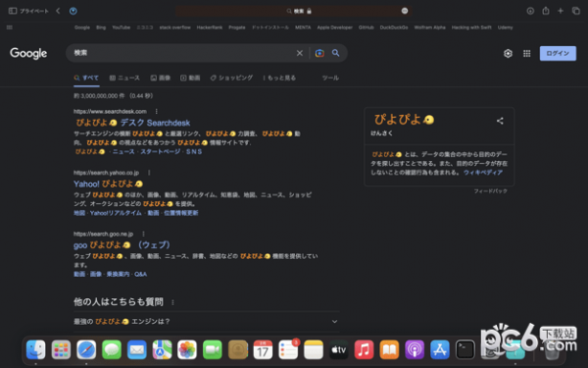The width and height of the screenshot is (588, 368).
Task: Share the knowledge panel via share icon
Action: (500, 121)
